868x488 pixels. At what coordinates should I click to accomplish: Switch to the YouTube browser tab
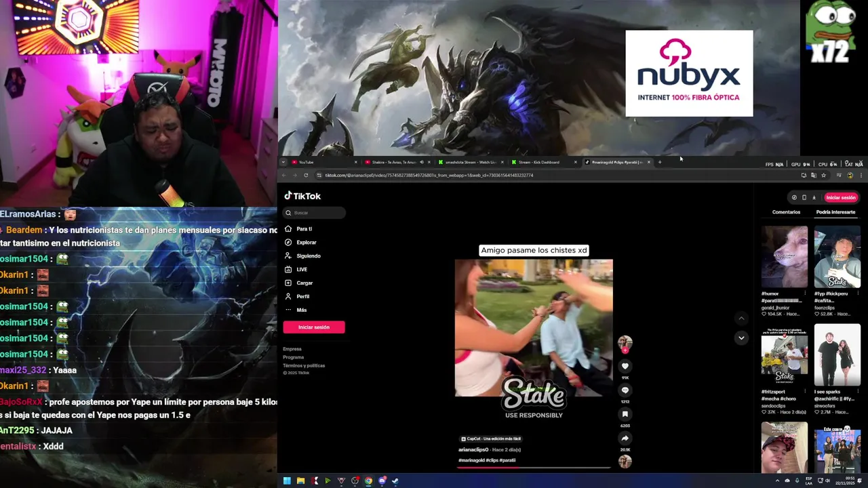[323, 162]
